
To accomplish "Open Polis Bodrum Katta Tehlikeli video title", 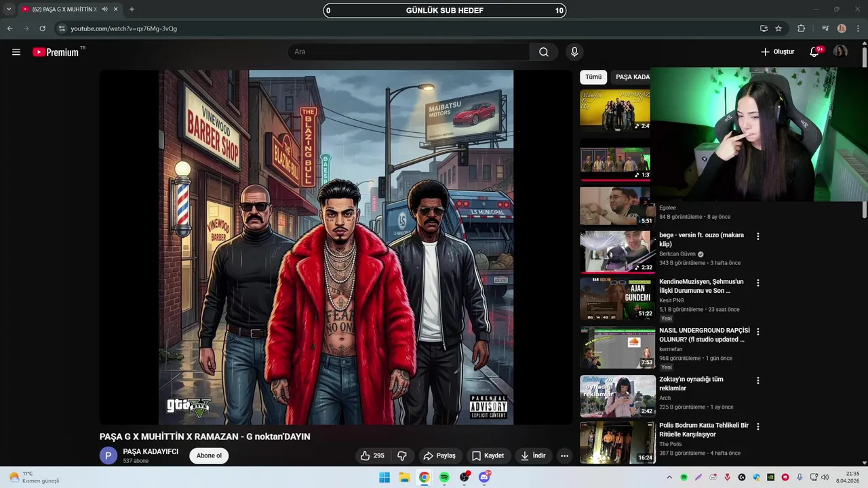I will [704, 430].
